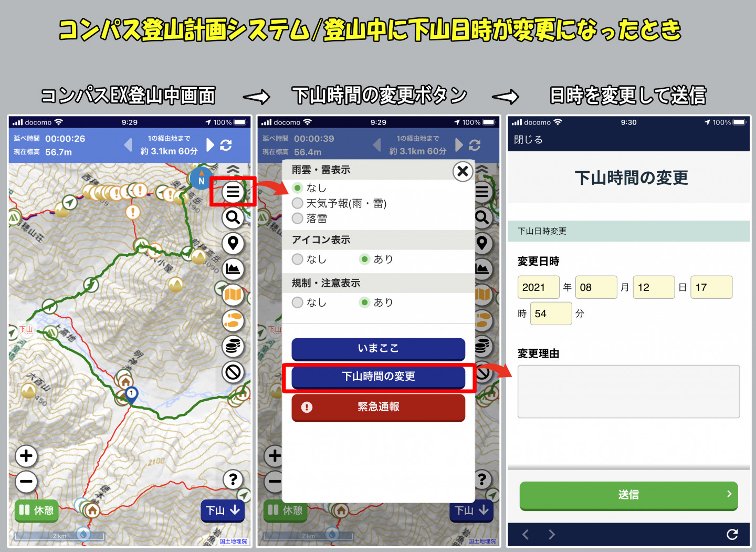Zoom in with the plus button on left map
This screenshot has height=552, width=756.
pyautogui.click(x=26, y=456)
